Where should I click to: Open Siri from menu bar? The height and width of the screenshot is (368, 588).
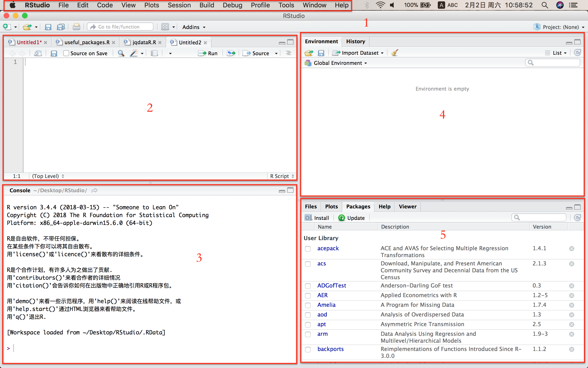click(x=560, y=5)
